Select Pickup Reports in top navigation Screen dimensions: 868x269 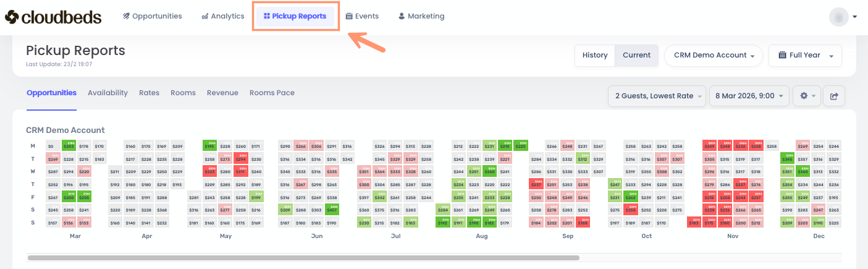[x=295, y=17]
